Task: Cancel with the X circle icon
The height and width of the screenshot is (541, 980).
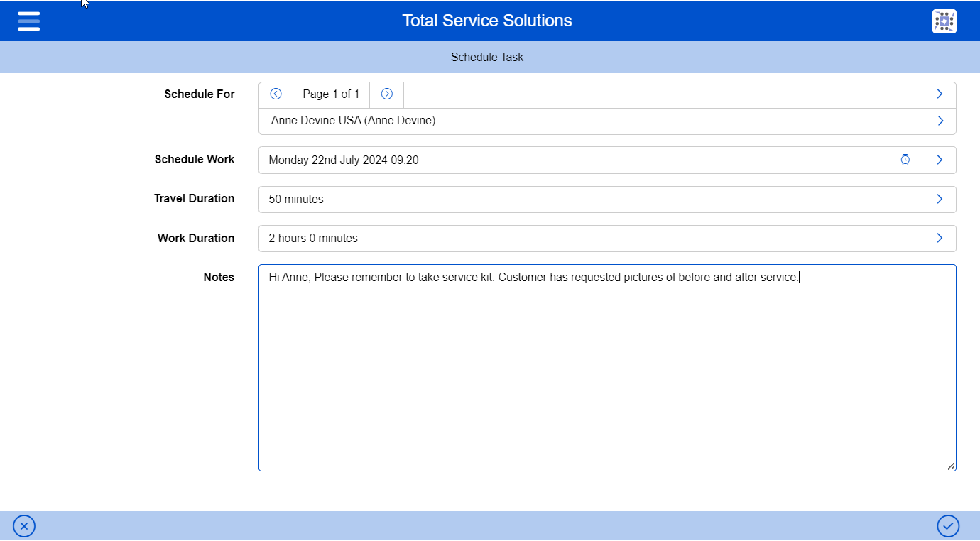Action: 24,526
